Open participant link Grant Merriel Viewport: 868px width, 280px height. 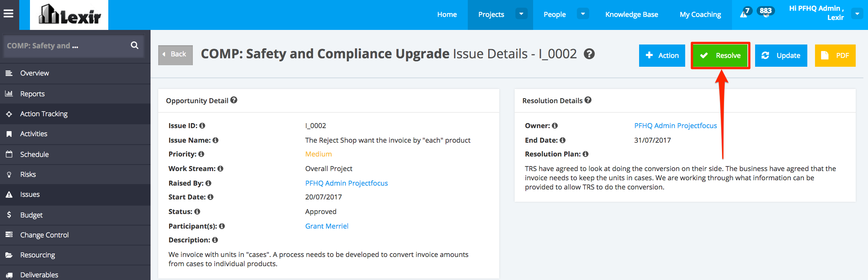point(327,226)
